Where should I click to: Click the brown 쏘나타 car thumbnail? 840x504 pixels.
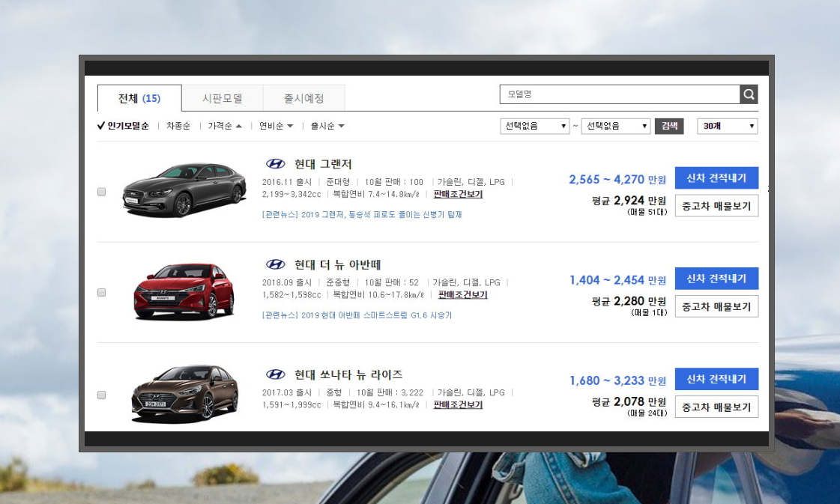pyautogui.click(x=185, y=394)
